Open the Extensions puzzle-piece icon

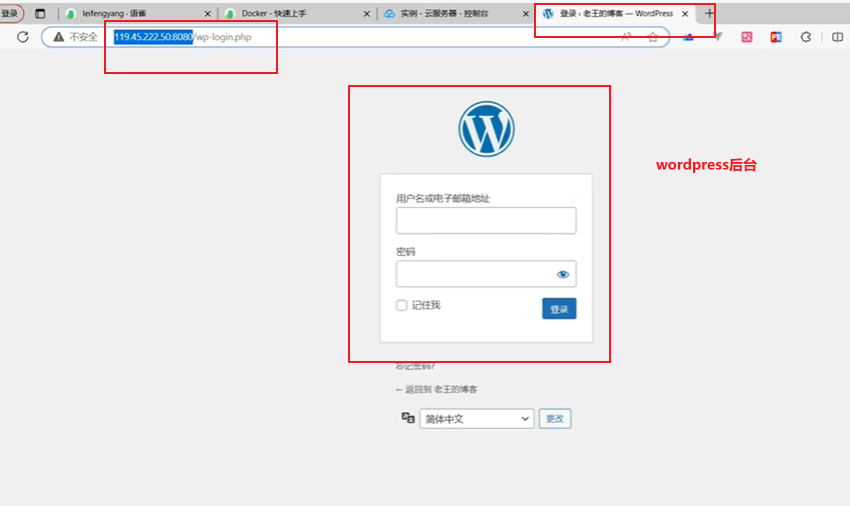click(806, 37)
